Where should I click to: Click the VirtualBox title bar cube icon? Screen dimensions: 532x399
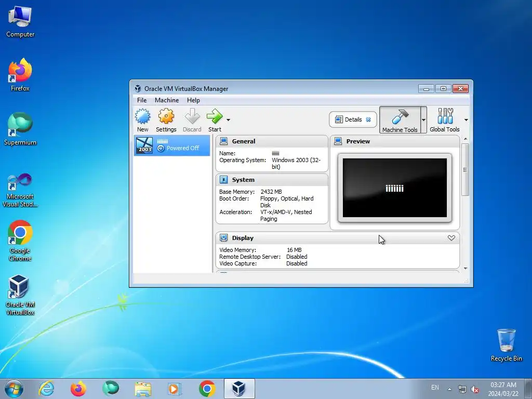point(138,88)
